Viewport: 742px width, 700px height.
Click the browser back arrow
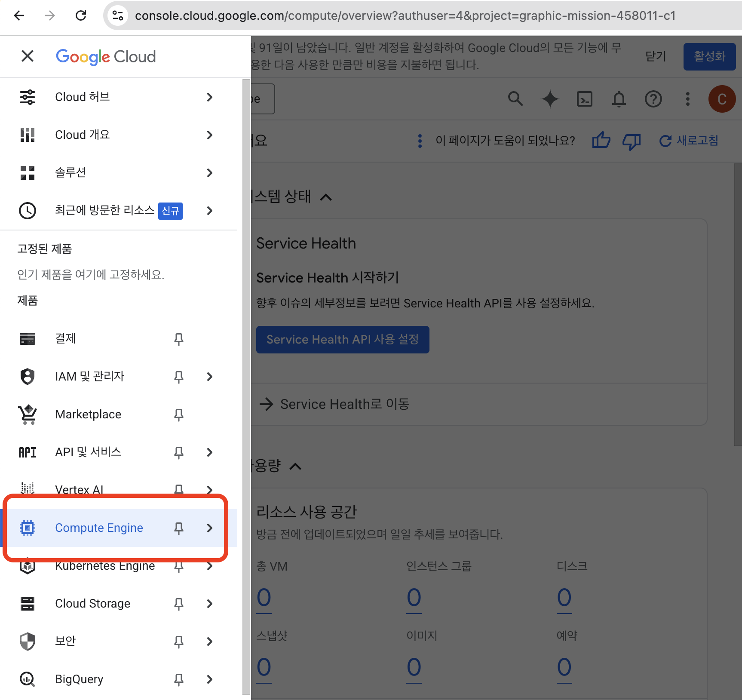tap(19, 16)
